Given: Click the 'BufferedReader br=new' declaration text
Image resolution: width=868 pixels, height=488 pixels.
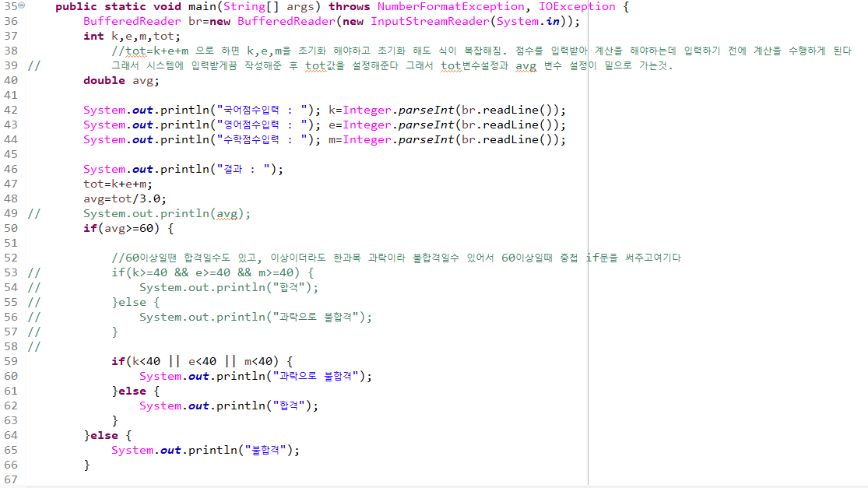Looking at the screenshot, I should (x=156, y=22).
